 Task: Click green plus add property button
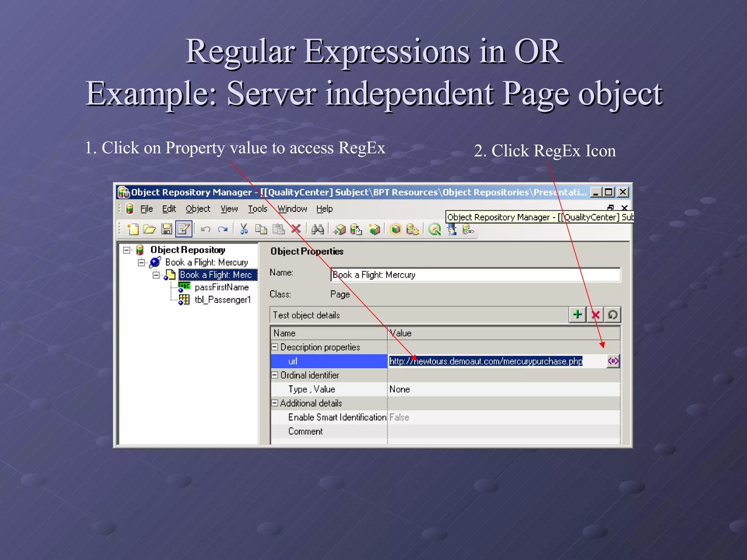tap(577, 315)
